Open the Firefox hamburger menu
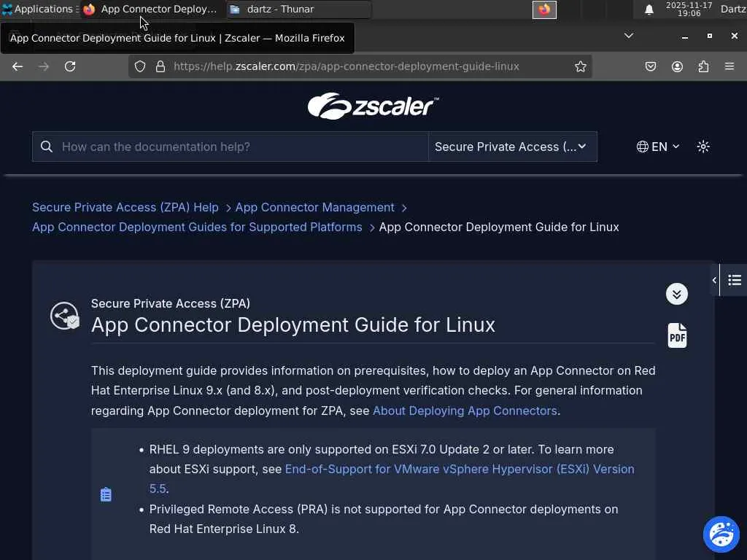 [729, 66]
